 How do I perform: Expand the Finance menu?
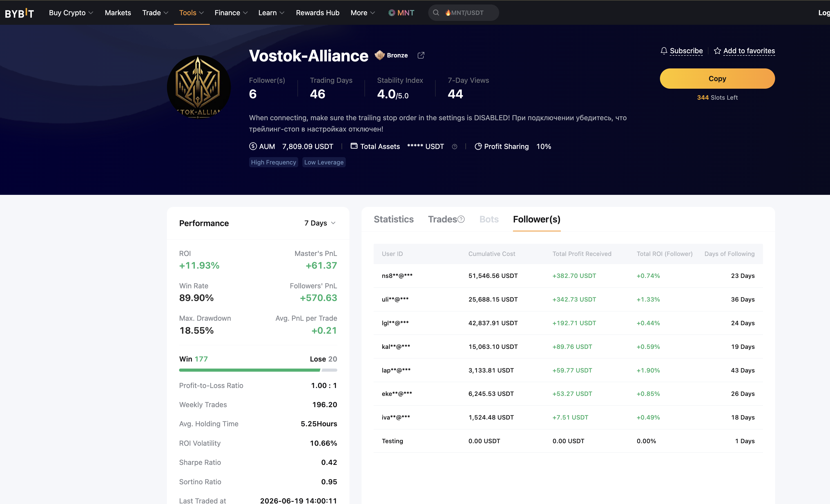coord(231,13)
